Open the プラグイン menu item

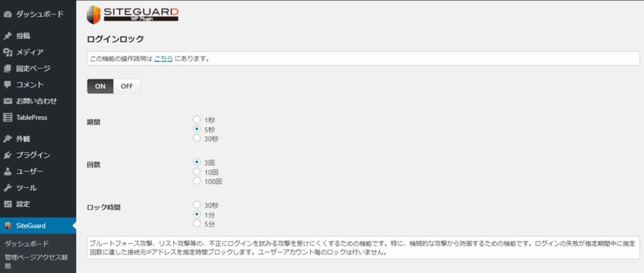tap(38, 155)
